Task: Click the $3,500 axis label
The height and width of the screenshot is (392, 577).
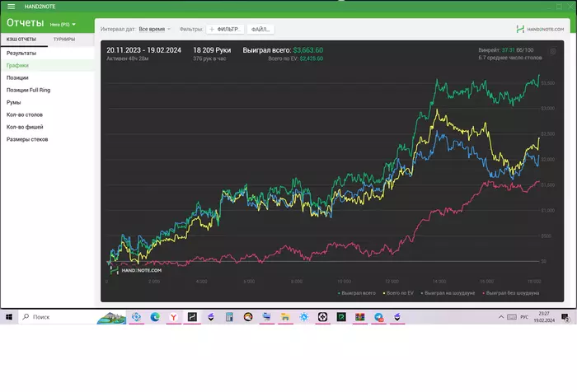Action: [x=548, y=83]
